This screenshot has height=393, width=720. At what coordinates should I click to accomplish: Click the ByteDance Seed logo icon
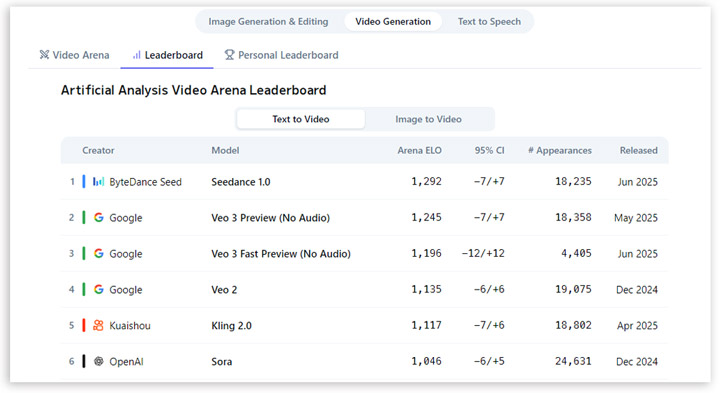point(98,182)
